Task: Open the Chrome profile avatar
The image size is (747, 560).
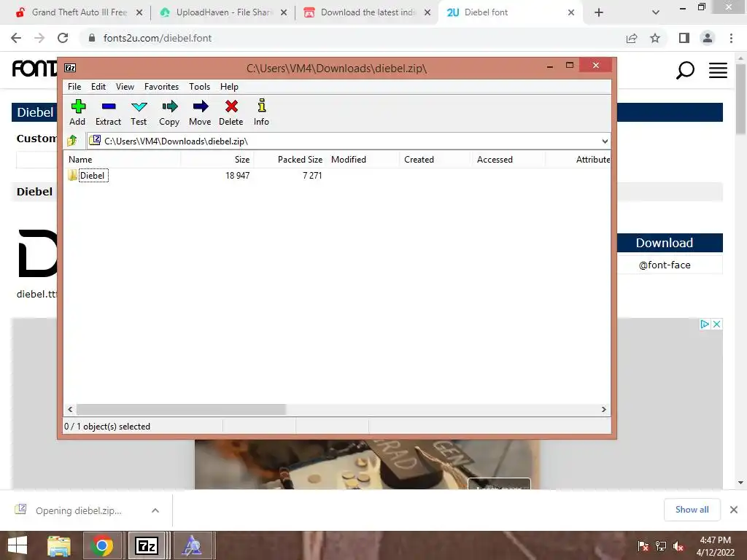Action: pyautogui.click(x=708, y=38)
